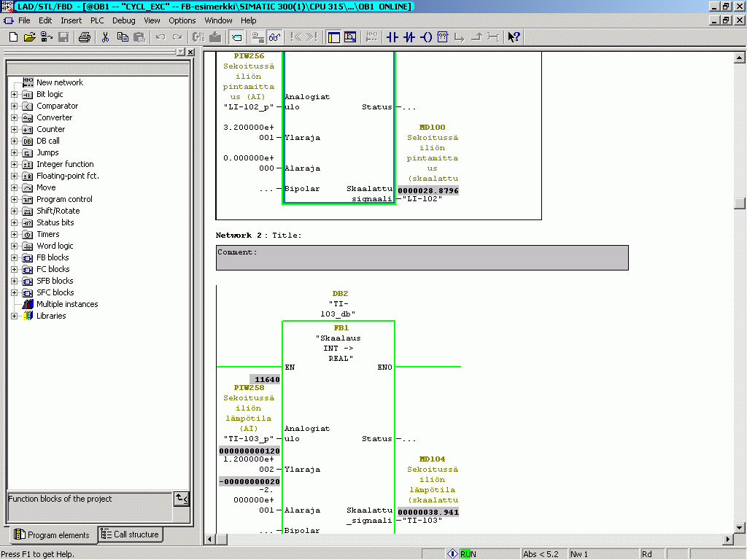The height and width of the screenshot is (560, 747).
Task: Click the Normally Open Contact toolbar icon
Action: pos(392,37)
